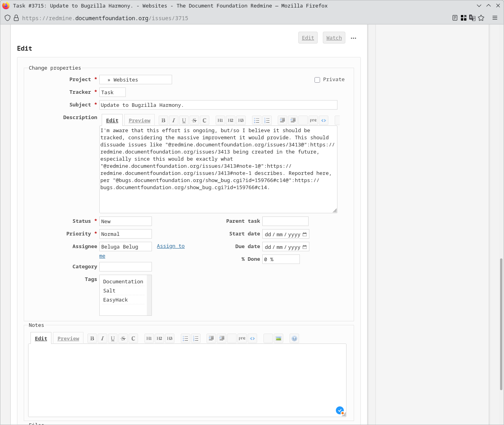Select the Salt tag
The image size is (504, 425).
tap(123, 290)
